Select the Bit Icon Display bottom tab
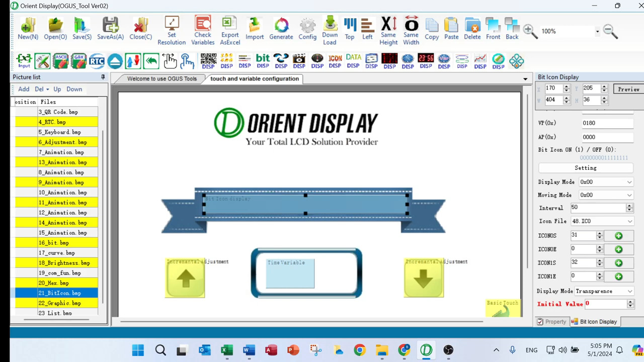The height and width of the screenshot is (362, 644). tap(594, 322)
